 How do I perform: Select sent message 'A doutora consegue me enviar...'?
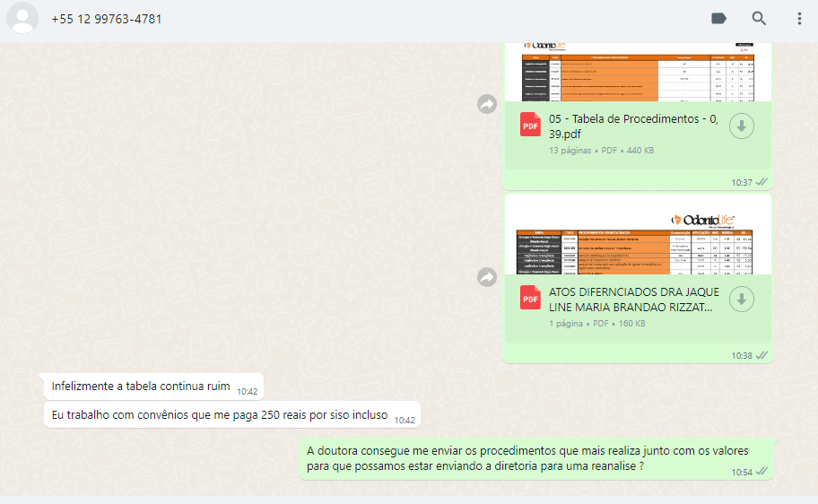coord(536,458)
